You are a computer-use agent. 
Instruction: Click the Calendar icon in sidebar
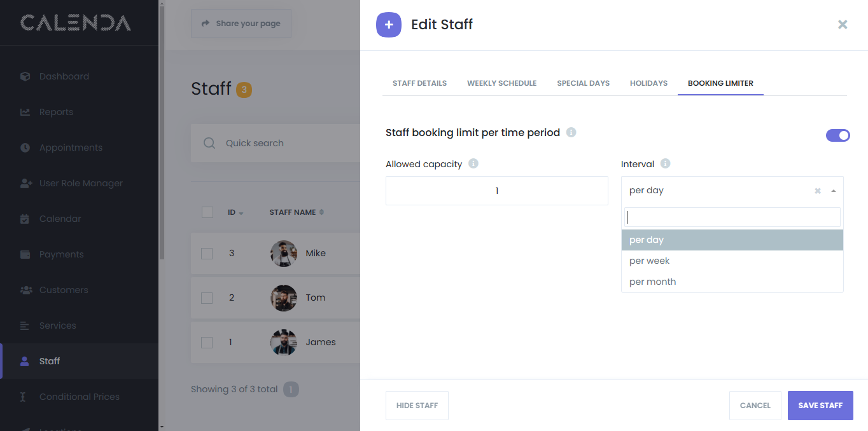click(x=25, y=219)
